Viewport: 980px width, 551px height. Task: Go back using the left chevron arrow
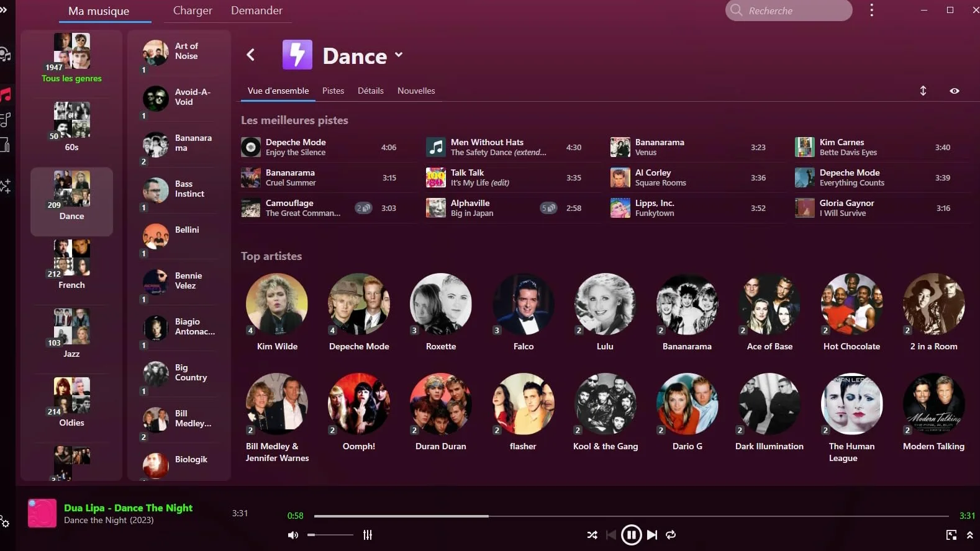click(251, 55)
